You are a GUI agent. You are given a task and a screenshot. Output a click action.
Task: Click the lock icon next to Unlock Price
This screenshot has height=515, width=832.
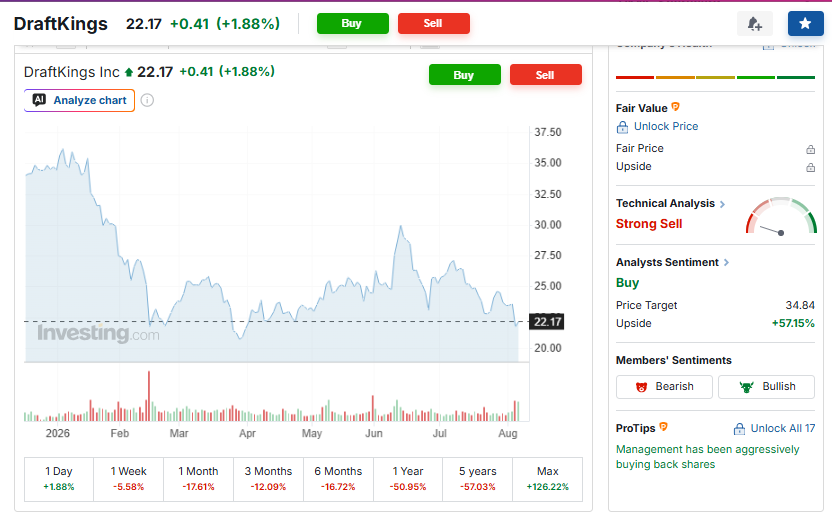pyautogui.click(x=622, y=127)
